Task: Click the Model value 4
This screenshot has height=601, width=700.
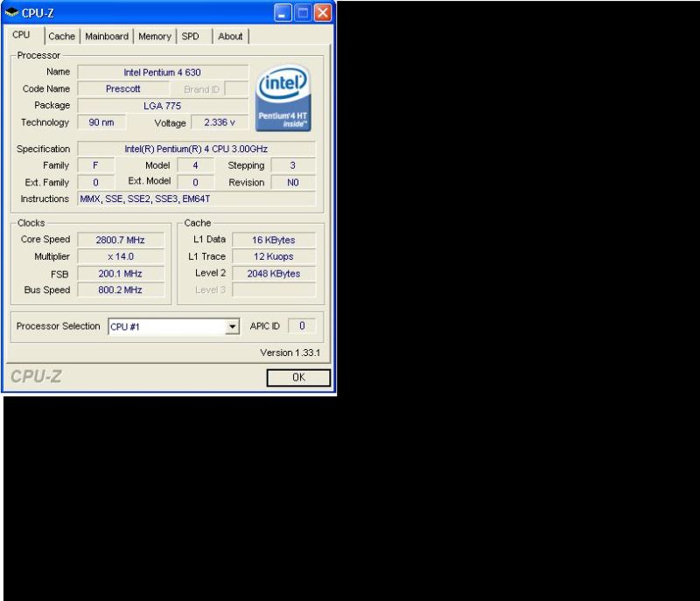Action: (x=195, y=165)
